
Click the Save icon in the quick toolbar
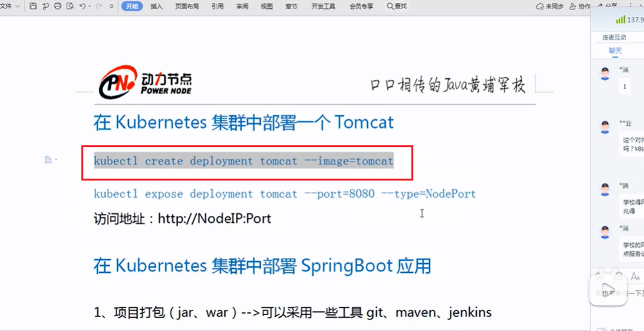(x=34, y=6)
